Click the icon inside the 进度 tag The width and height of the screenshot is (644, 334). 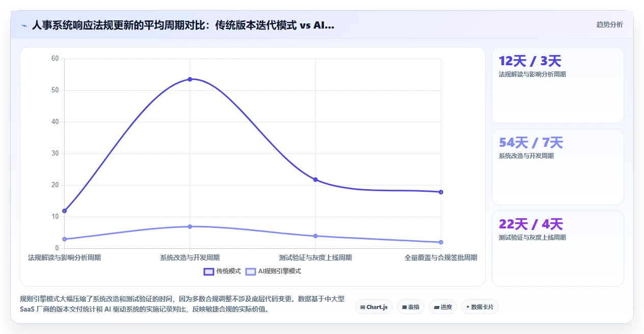point(436,307)
